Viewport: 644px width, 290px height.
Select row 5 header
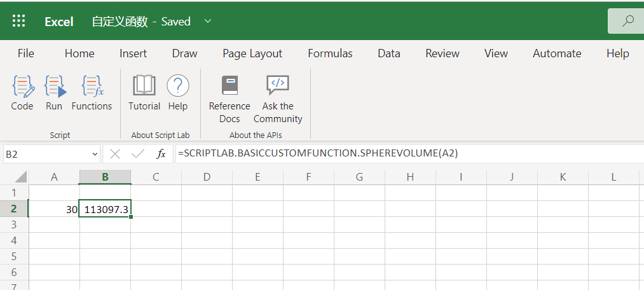click(x=14, y=256)
